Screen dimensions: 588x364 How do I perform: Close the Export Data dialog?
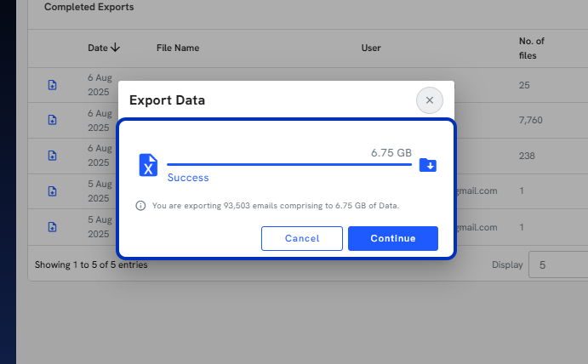(x=430, y=100)
